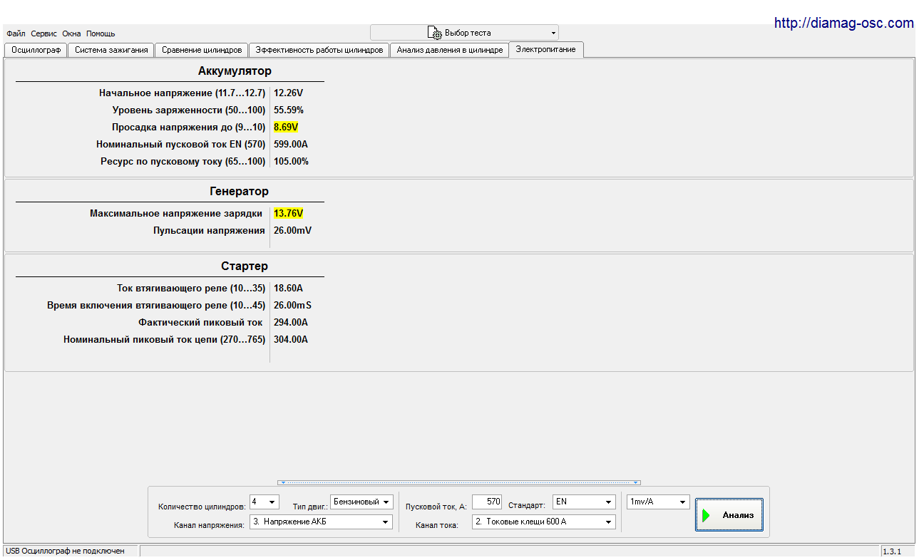Click the Аккумулятор section heading

(235, 71)
